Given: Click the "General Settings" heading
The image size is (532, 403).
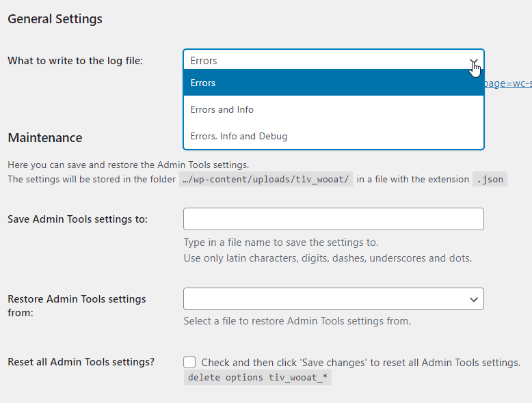Looking at the screenshot, I should coord(55,19).
